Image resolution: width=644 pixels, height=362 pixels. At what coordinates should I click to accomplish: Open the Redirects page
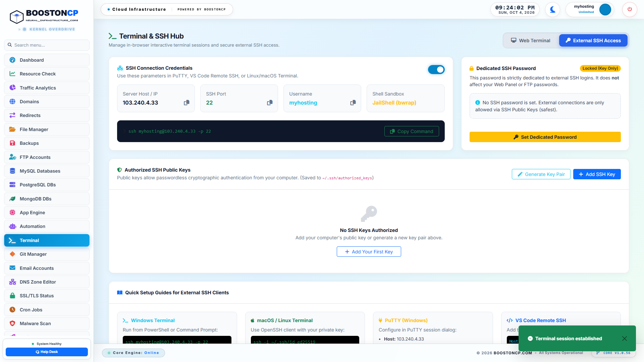[47, 115]
